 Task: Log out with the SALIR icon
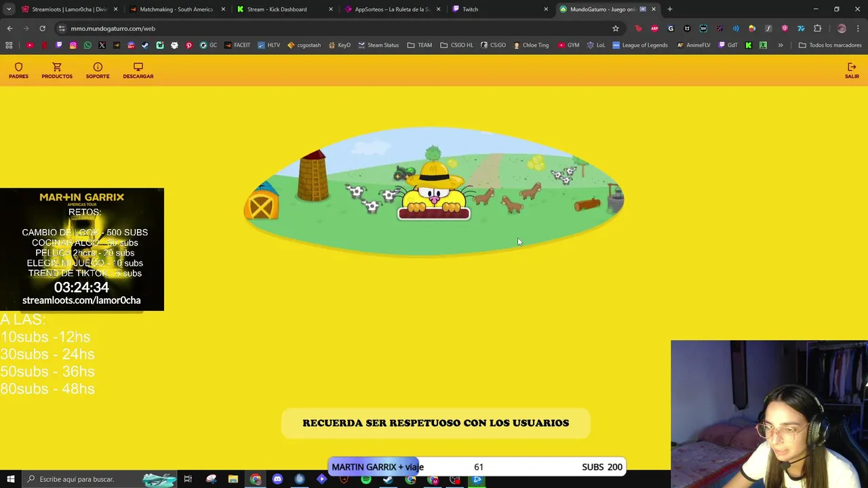852,70
